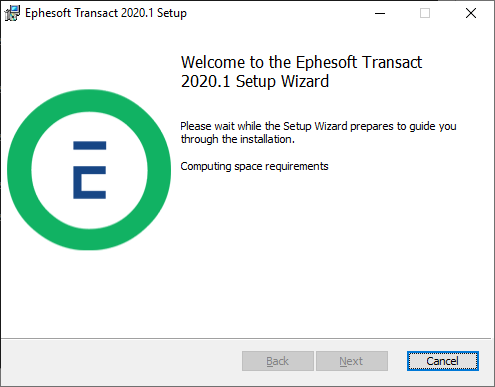Click the gray footer area left of Back
The width and height of the screenshot is (495, 387).
(x=120, y=361)
